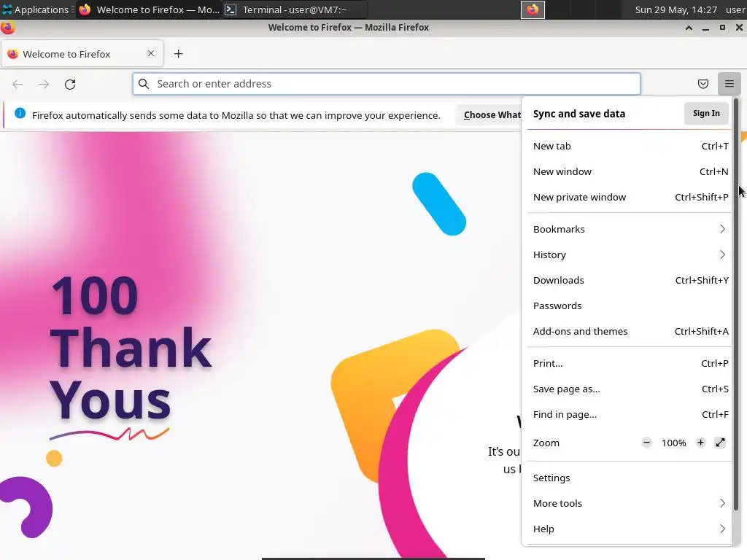747x560 pixels.
Task: Go forward one page
Action: [44, 85]
